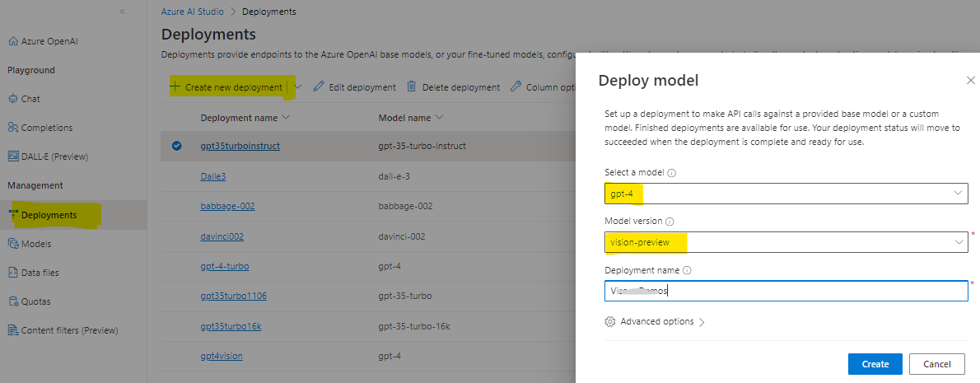Click the Create button
This screenshot has height=383, width=980.
tap(875, 364)
